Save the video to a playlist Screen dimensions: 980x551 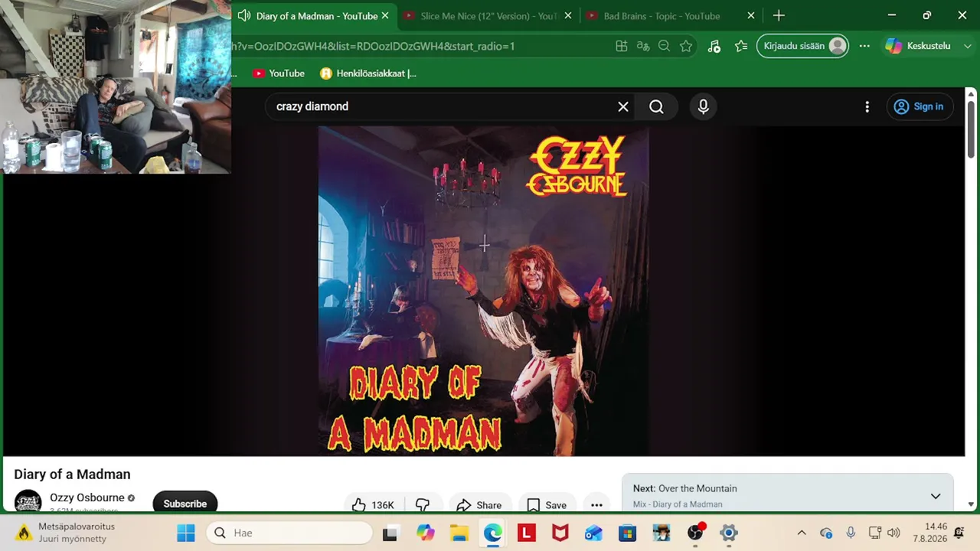[547, 505]
